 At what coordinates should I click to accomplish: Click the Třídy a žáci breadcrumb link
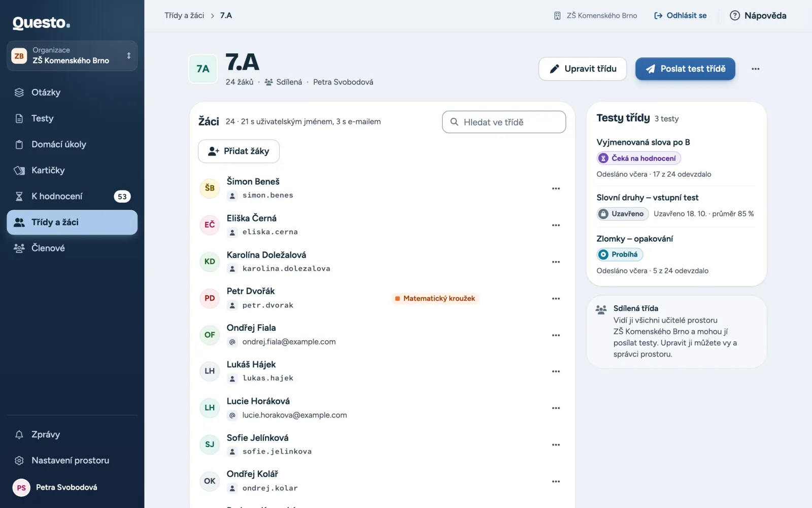click(184, 16)
